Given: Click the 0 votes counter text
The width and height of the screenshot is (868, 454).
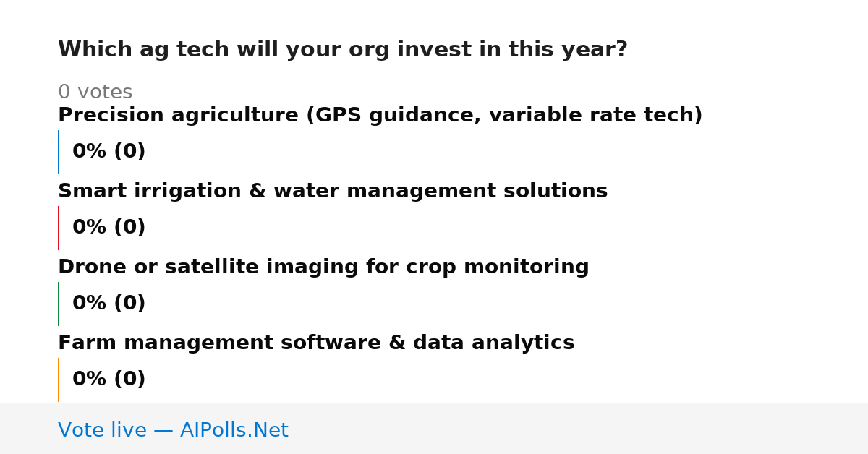Looking at the screenshot, I should tap(95, 93).
